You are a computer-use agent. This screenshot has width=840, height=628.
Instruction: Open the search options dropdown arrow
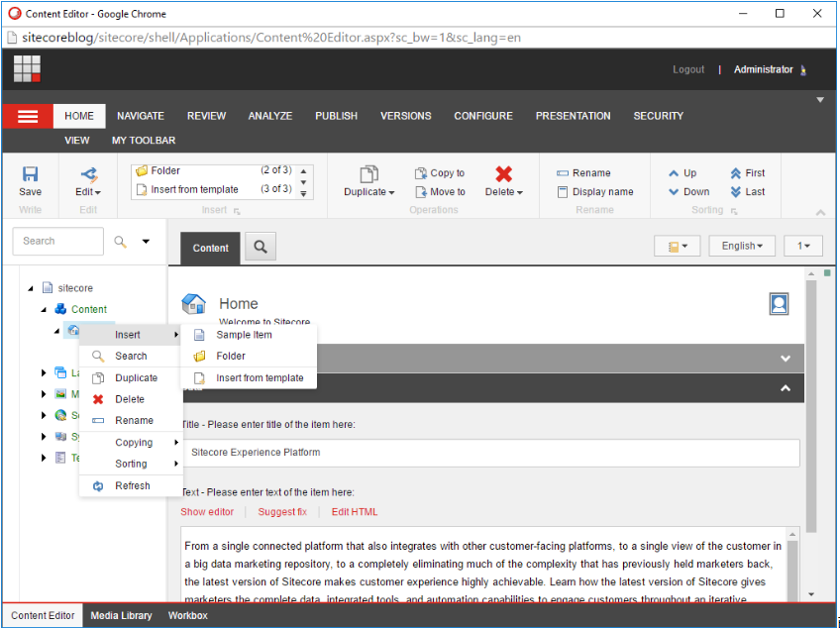[x=146, y=242]
